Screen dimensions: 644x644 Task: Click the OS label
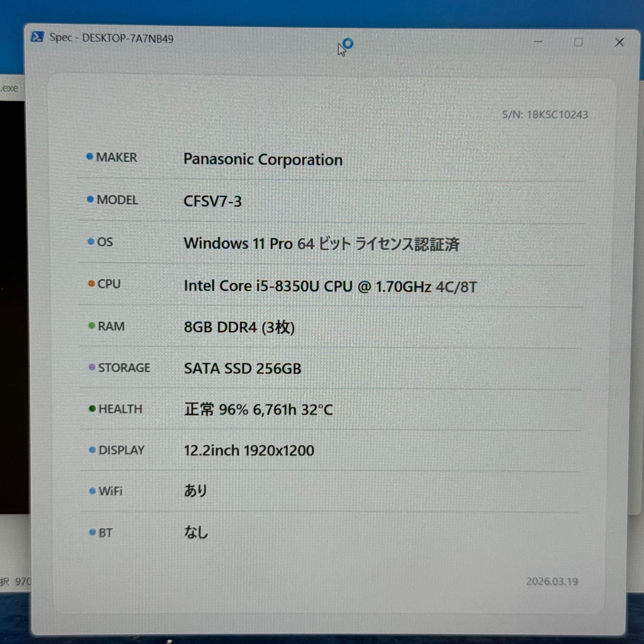click(x=105, y=242)
